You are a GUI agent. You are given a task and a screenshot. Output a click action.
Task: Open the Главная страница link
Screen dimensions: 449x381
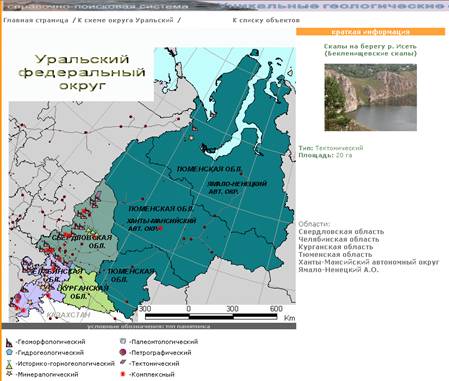pyautogui.click(x=36, y=20)
